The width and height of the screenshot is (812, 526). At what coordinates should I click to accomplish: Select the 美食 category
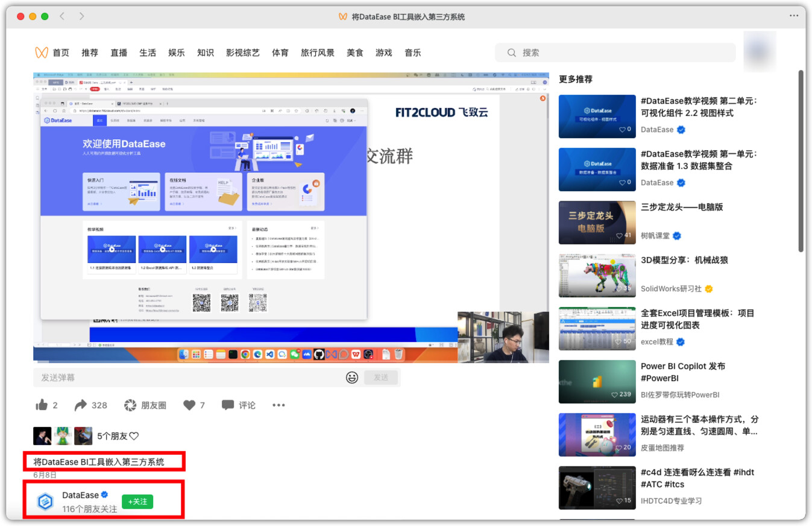click(x=355, y=52)
